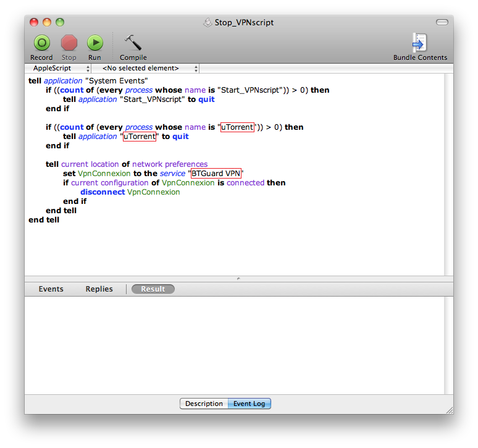Expand the "No selected element" popup
This screenshot has height=448, width=478.
(148, 69)
